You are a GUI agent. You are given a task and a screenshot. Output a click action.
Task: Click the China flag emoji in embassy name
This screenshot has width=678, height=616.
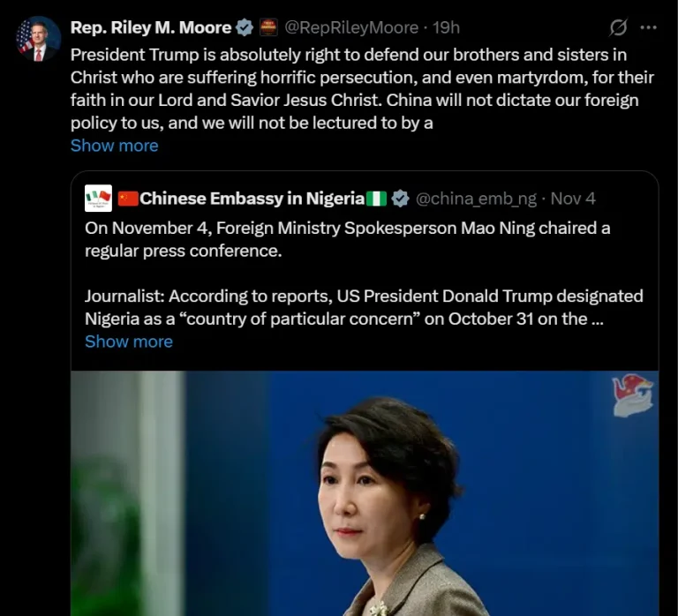coord(128,199)
